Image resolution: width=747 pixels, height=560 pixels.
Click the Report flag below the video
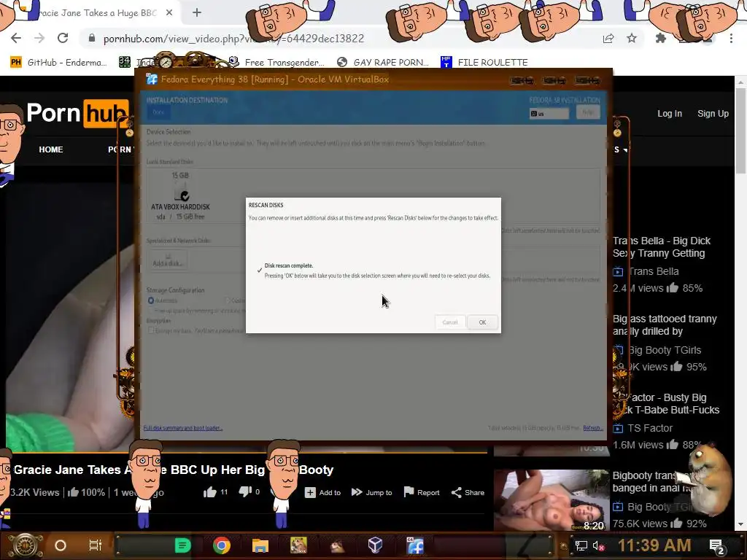click(422, 492)
